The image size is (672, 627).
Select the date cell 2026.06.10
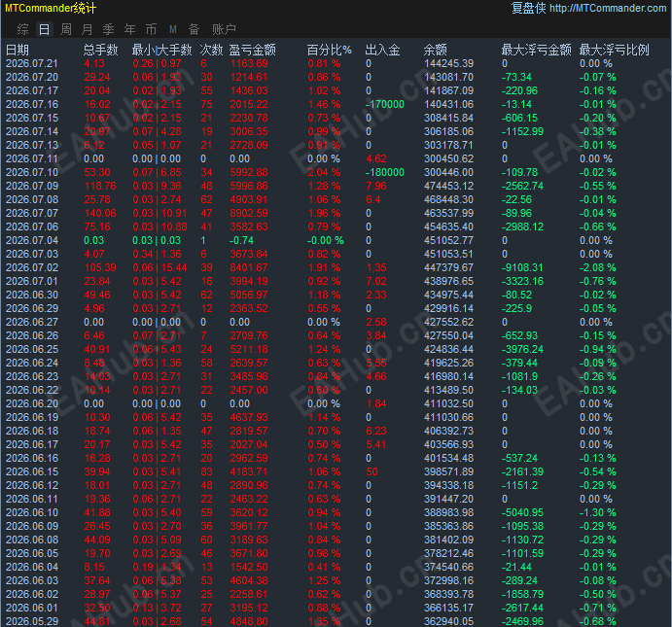32,512
